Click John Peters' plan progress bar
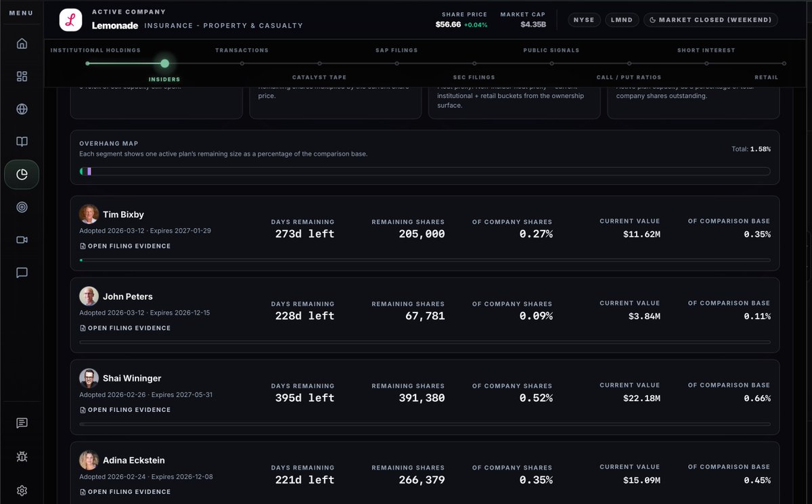The image size is (812, 504). [x=425, y=342]
